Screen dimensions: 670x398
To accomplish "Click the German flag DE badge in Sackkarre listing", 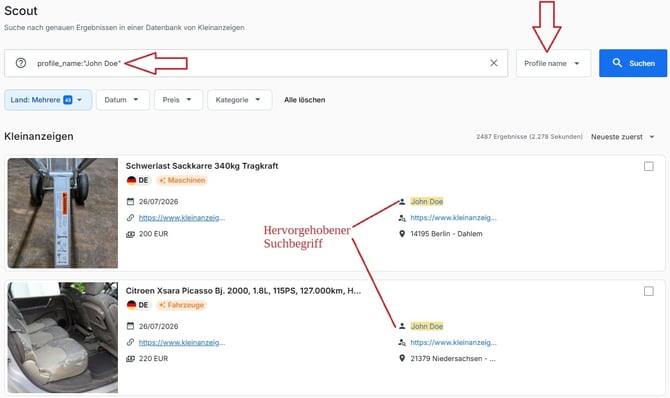I will coord(138,180).
